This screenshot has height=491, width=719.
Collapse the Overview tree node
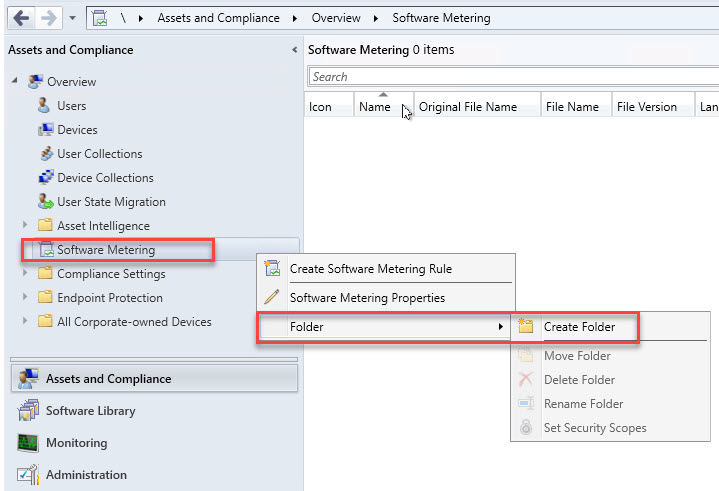click(15, 81)
